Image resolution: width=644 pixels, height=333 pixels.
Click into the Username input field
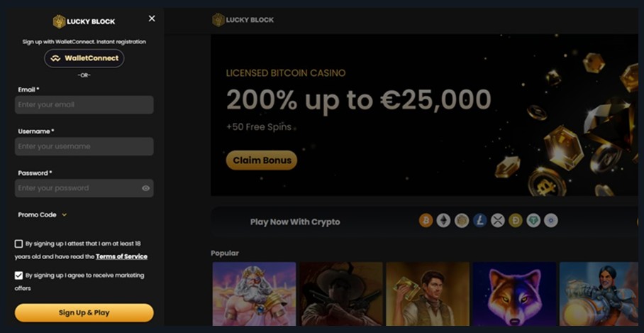click(84, 146)
